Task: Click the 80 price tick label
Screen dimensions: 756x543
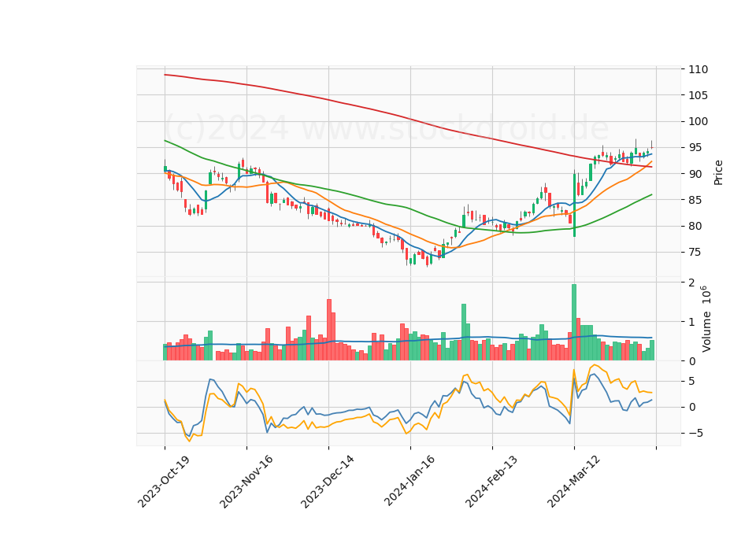Action: [x=695, y=226]
